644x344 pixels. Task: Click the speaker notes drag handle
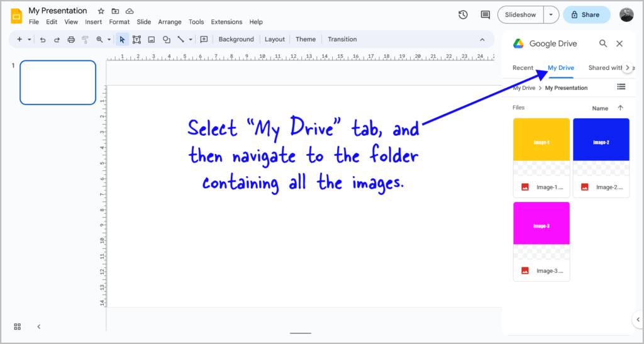click(300, 333)
